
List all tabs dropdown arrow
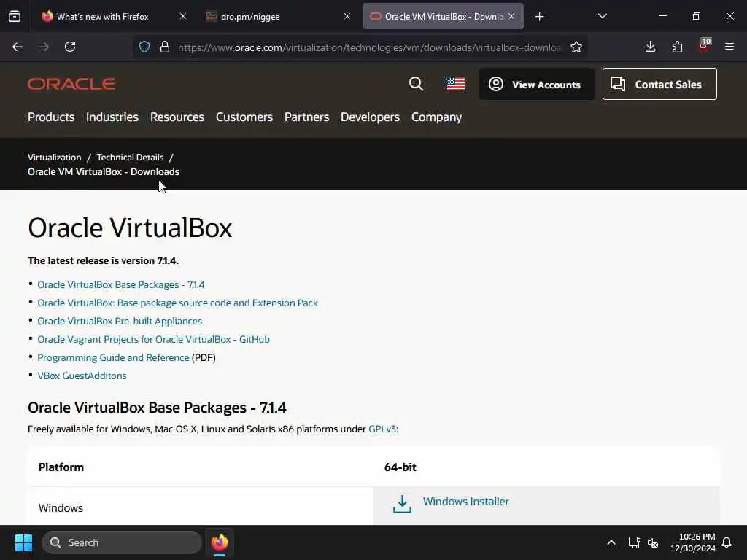tap(603, 16)
